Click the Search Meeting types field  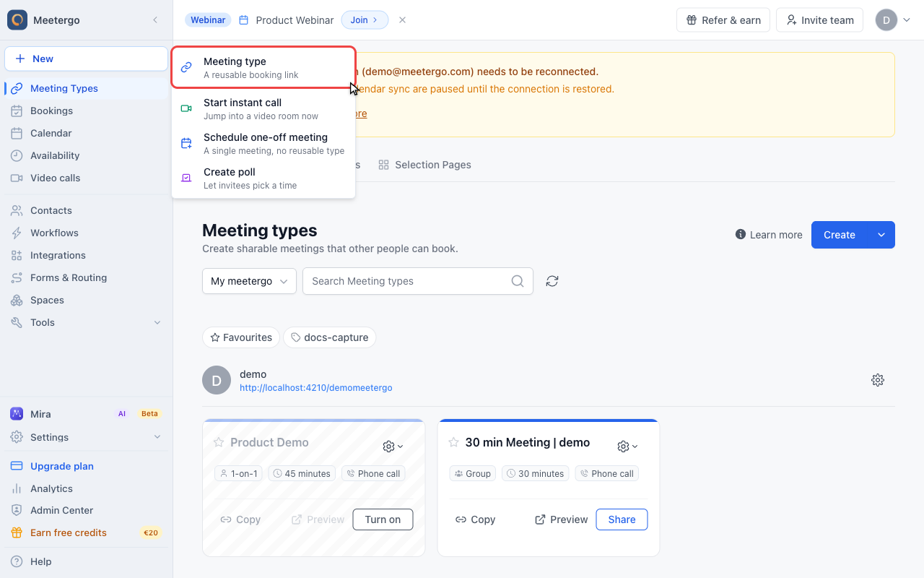(x=418, y=281)
